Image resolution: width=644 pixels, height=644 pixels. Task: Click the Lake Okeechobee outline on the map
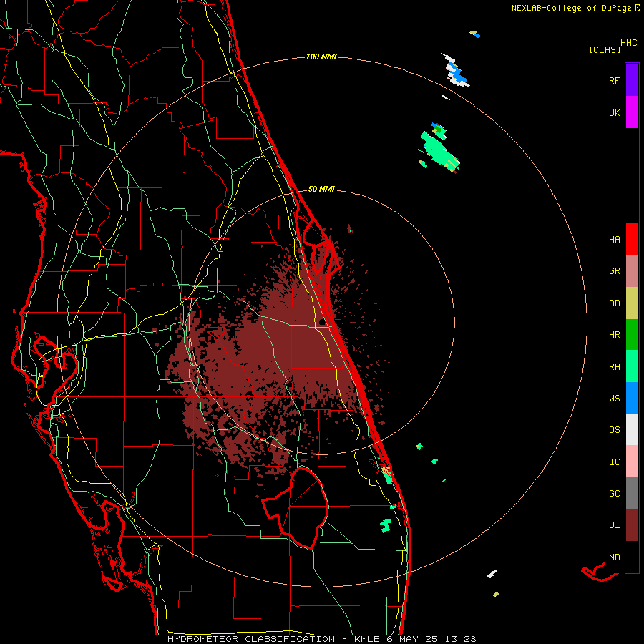pos(296,507)
